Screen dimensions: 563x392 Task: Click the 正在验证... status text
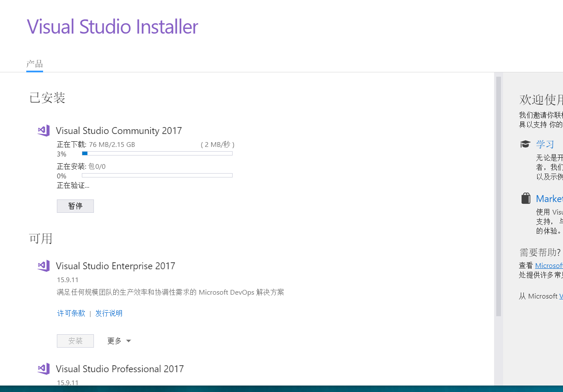point(73,185)
